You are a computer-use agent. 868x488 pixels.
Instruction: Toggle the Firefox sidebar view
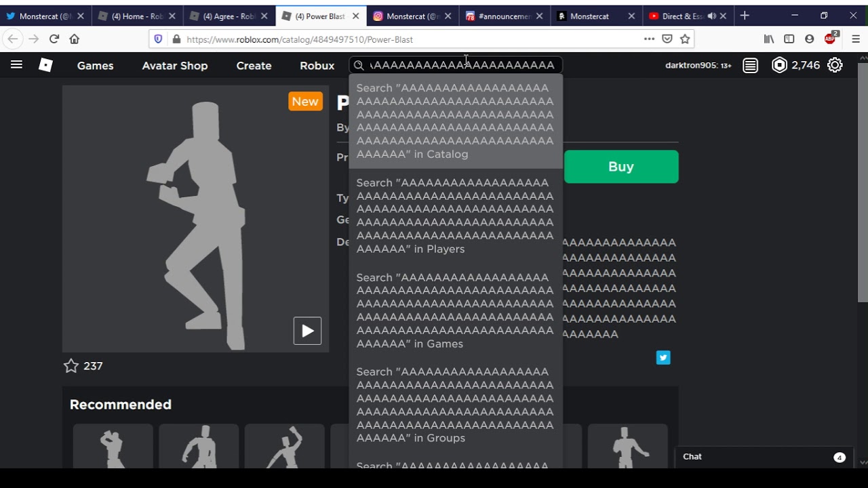click(x=789, y=39)
